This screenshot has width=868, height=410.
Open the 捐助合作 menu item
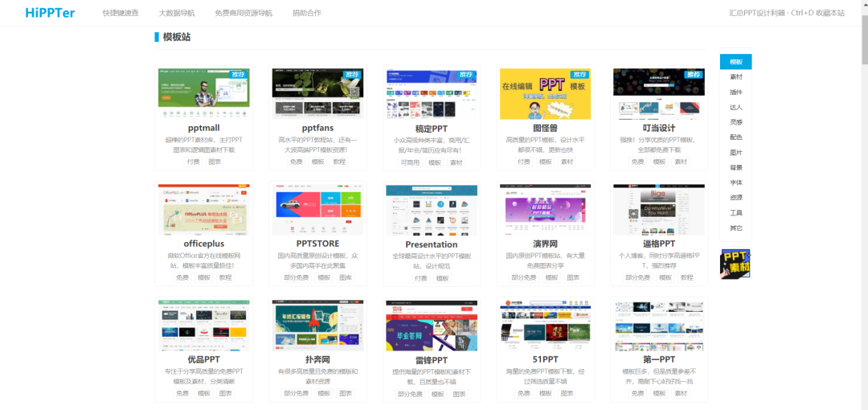click(307, 13)
